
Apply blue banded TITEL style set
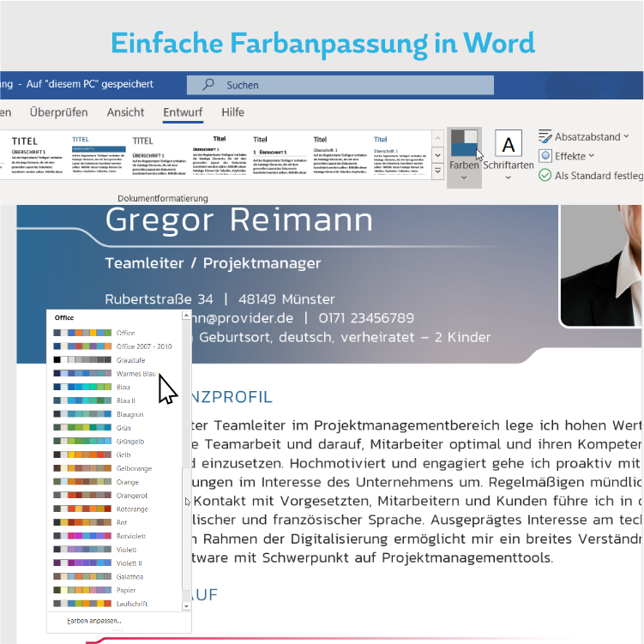(x=99, y=155)
